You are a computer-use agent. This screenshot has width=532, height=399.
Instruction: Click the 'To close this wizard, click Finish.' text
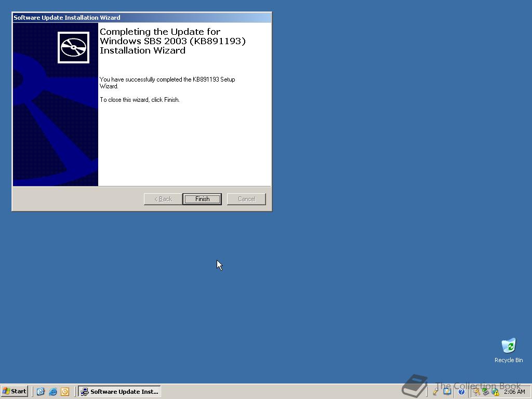point(139,100)
